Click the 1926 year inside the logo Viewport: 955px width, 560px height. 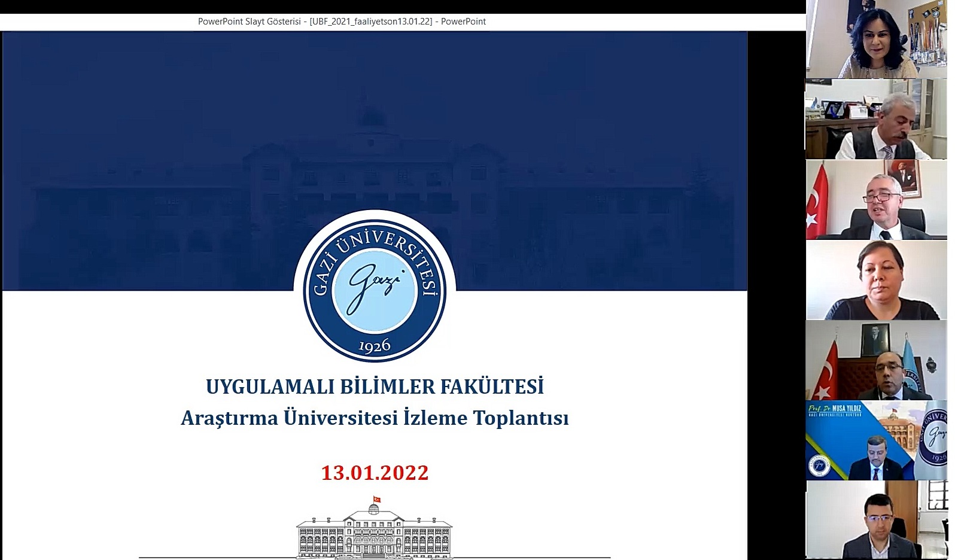[x=375, y=346]
